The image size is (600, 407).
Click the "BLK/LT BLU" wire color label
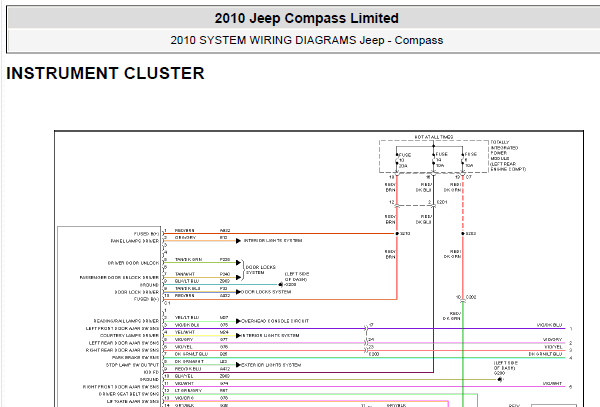tap(187, 281)
